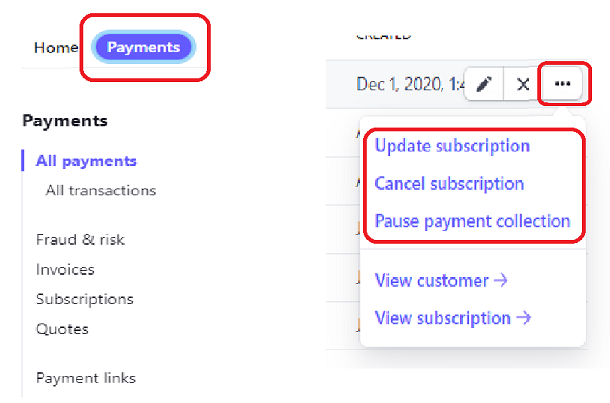
Task: Select the Payments tab in top navigation
Action: tap(143, 47)
